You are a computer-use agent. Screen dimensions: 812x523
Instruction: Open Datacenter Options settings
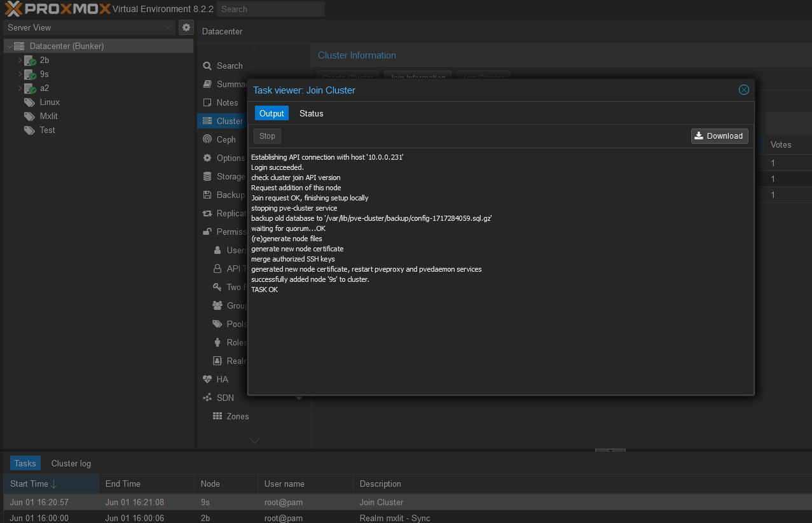(x=227, y=158)
